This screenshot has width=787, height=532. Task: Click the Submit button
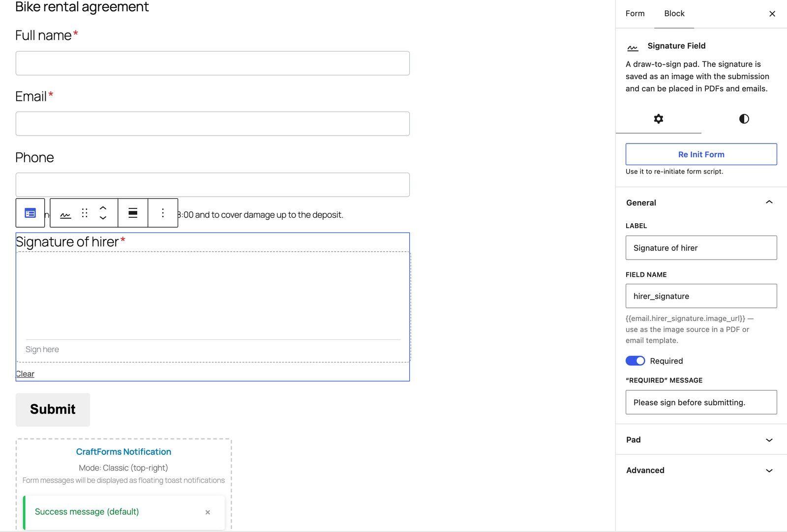tap(53, 410)
